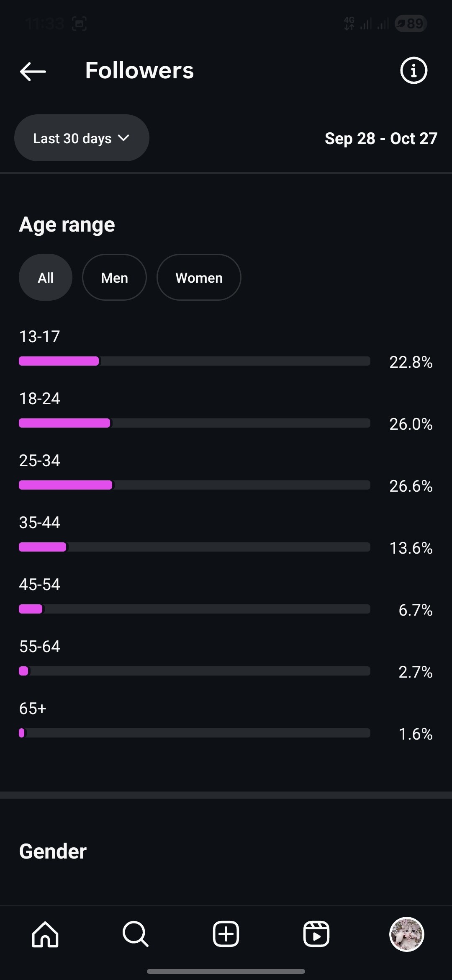Viewport: 452px width, 980px height.
Task: Open the Search magnifier icon
Action: click(x=135, y=934)
